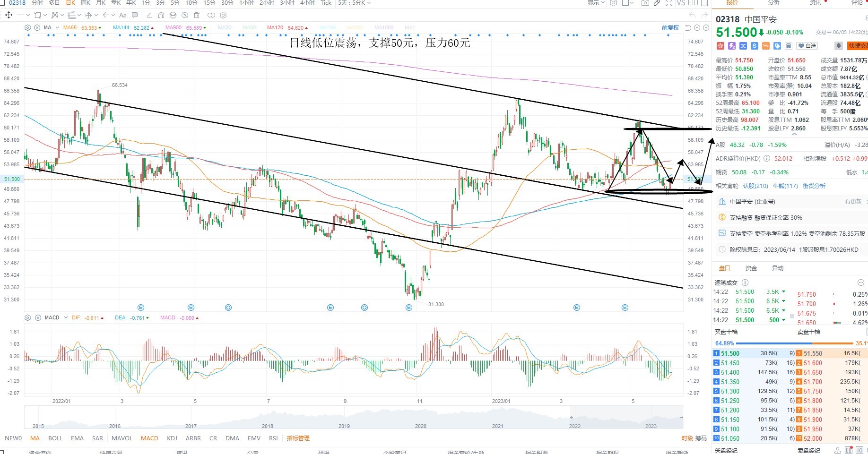This screenshot has height=454, width=868.
Task: Switch to 周K weekly chart
Action: coord(86,3)
